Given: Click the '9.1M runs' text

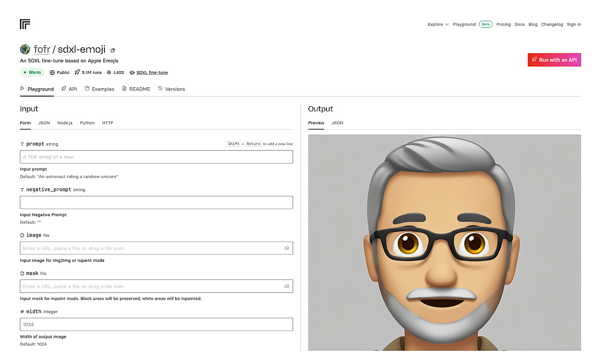Looking at the screenshot, I should (x=92, y=73).
